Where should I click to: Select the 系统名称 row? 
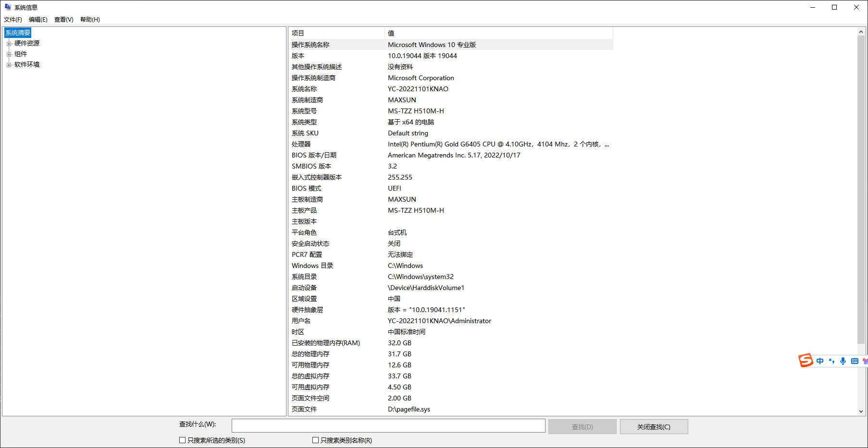tap(451, 89)
